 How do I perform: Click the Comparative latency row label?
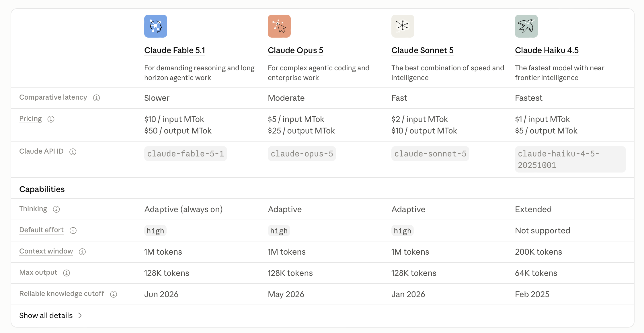(53, 97)
